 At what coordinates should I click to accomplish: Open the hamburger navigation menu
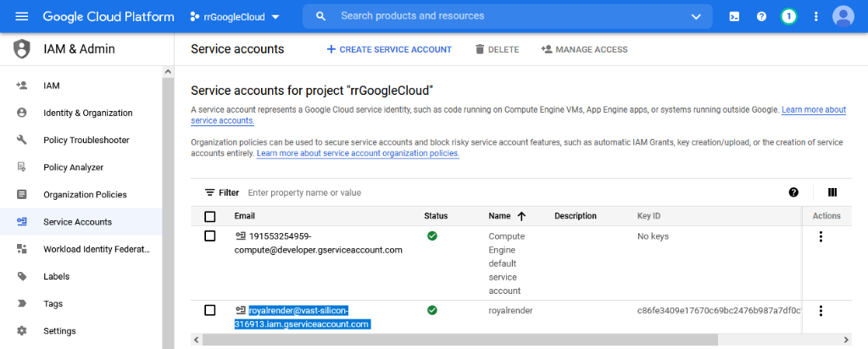(x=21, y=17)
